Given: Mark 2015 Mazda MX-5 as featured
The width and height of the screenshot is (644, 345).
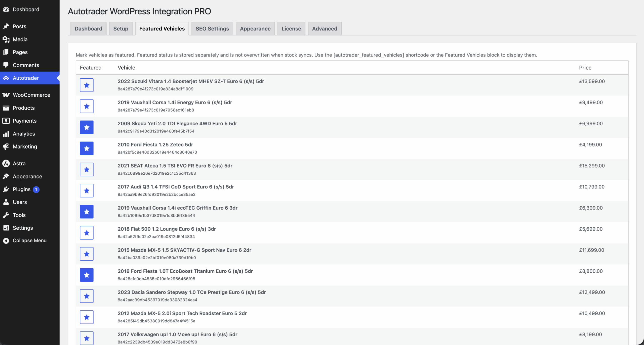Looking at the screenshot, I should tap(87, 254).
